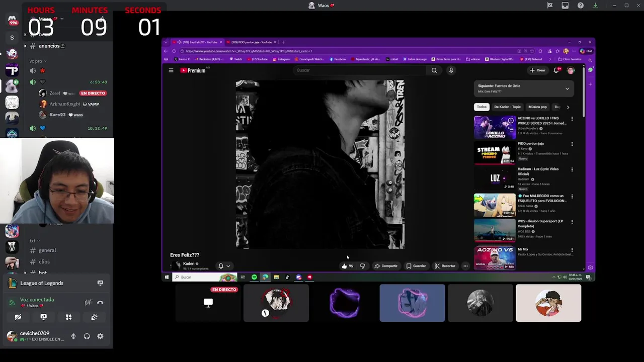644x362 pixels.
Task: Open options for ACZINO vs LOKILLO video
Action: (x=572, y=119)
